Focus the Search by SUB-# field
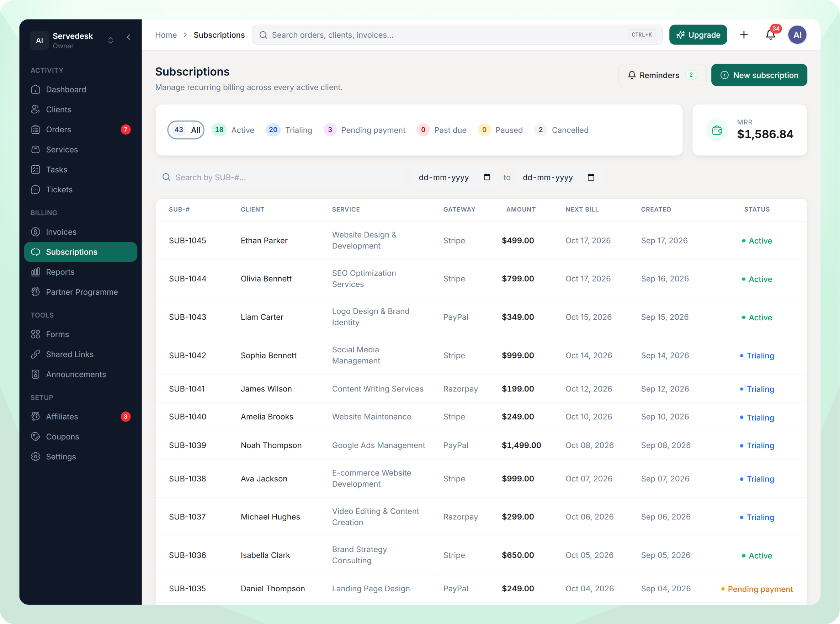The image size is (840, 624). click(x=280, y=177)
